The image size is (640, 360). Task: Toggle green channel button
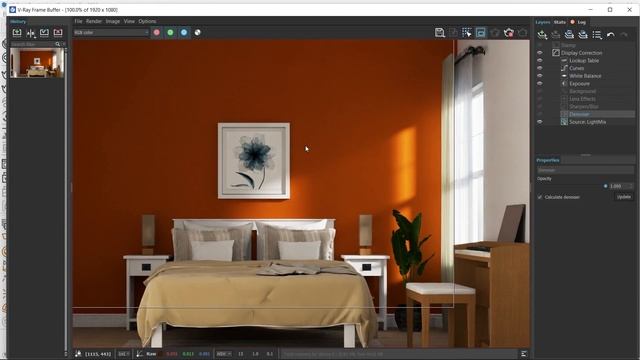(170, 33)
